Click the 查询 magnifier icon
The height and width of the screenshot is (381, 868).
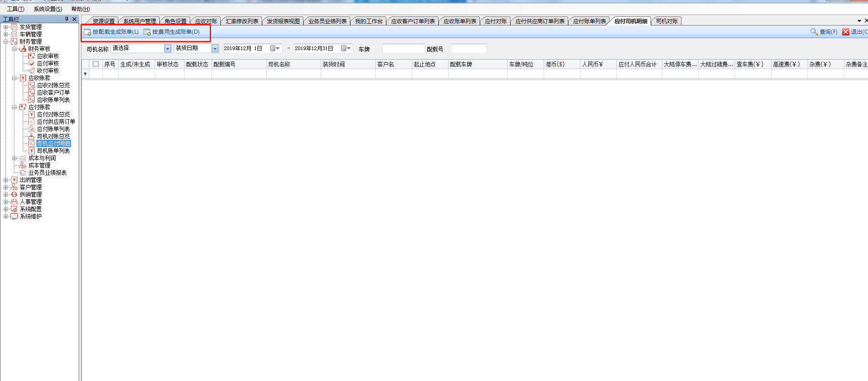coord(814,32)
